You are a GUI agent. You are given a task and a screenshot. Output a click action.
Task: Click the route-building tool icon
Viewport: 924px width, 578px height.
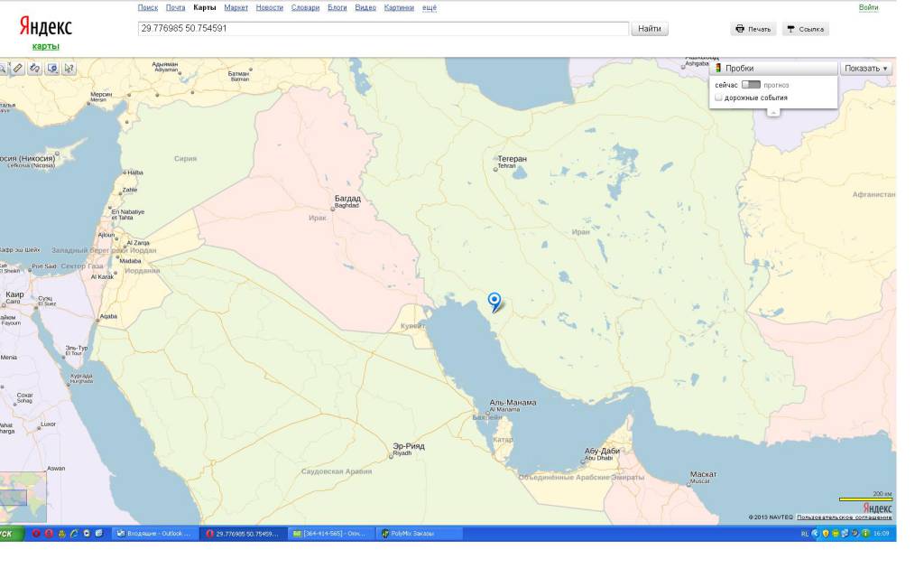point(34,68)
